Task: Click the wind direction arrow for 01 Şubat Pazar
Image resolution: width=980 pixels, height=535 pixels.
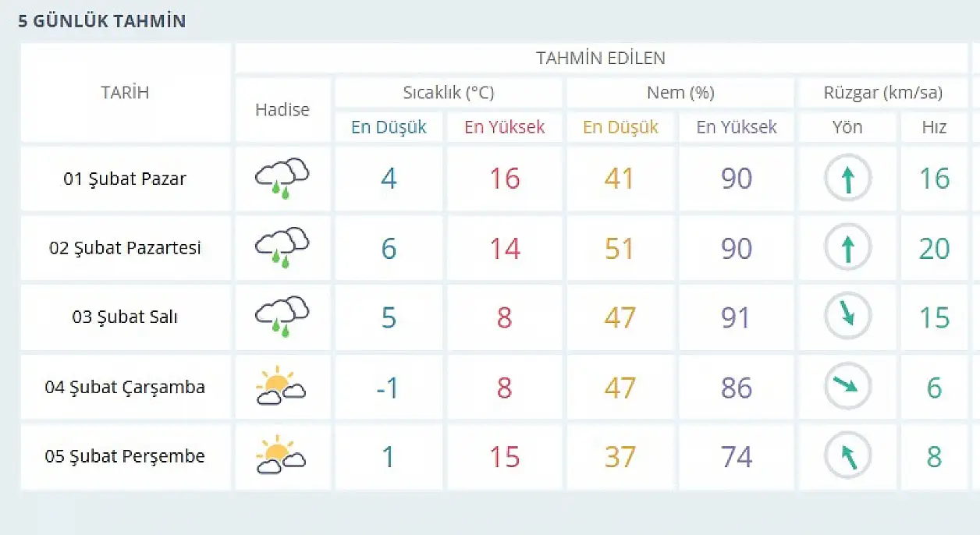Action: pyautogui.click(x=847, y=179)
